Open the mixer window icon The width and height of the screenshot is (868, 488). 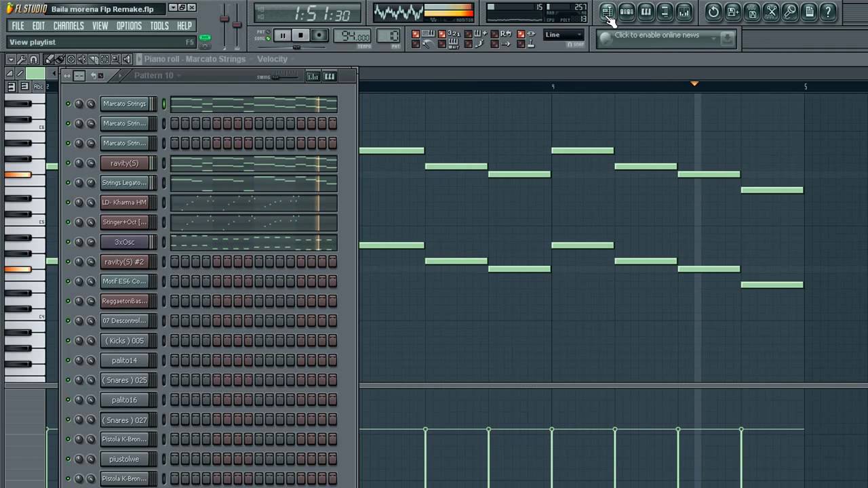pyautogui.click(x=684, y=12)
